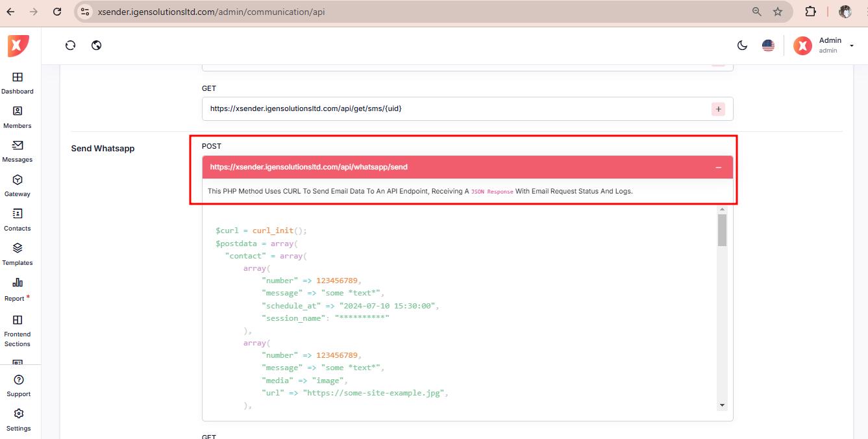Open the Dashboard sidebar icon
The height and width of the screenshot is (439, 868).
[18, 82]
